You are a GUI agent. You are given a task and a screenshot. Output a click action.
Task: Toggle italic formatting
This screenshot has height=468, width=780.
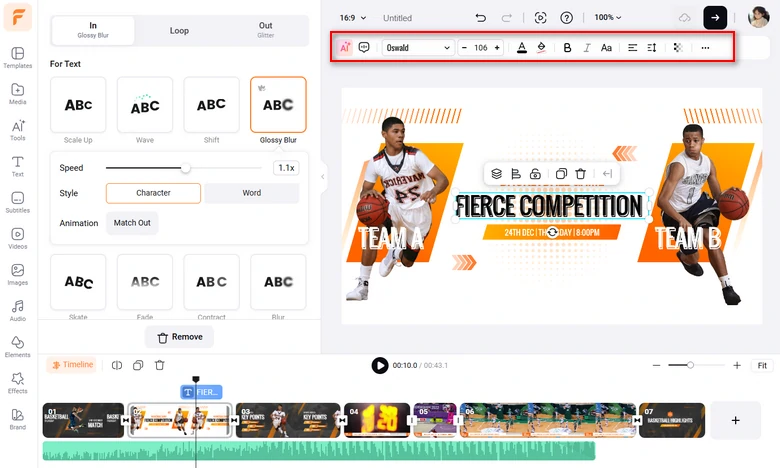[x=586, y=48]
